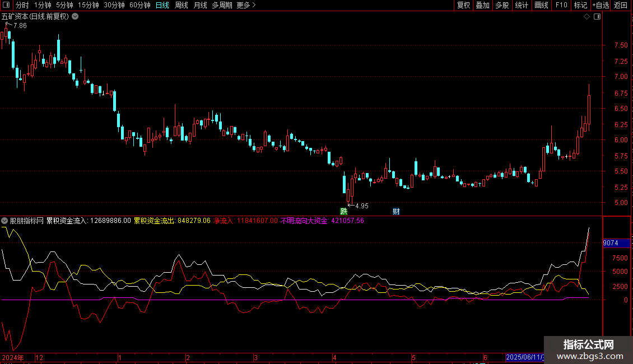Click the yellow 累积资金流出 label
Image resolution: width=633 pixels, height=364 pixels.
[x=173, y=221]
